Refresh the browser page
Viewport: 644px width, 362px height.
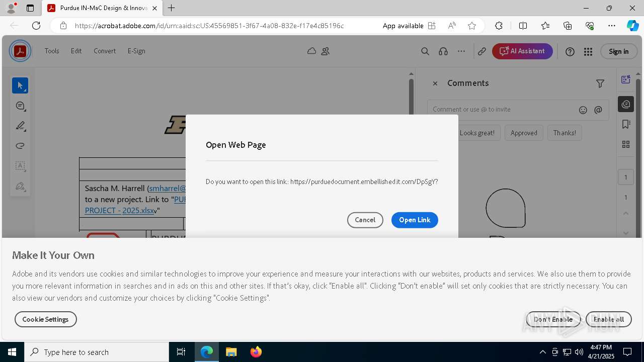[36, 26]
